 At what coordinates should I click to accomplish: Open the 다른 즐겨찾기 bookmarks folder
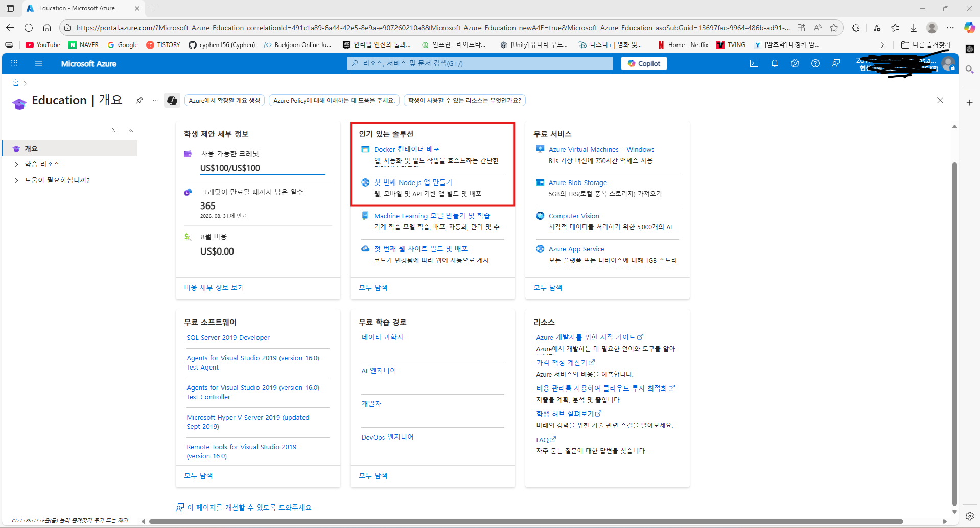(925, 45)
